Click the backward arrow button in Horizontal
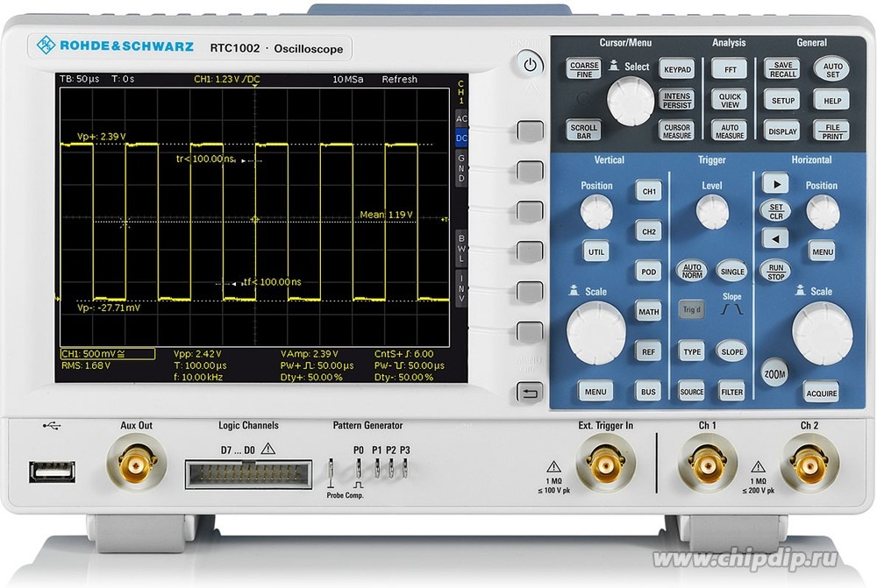The height and width of the screenshot is (588, 877). click(x=775, y=238)
